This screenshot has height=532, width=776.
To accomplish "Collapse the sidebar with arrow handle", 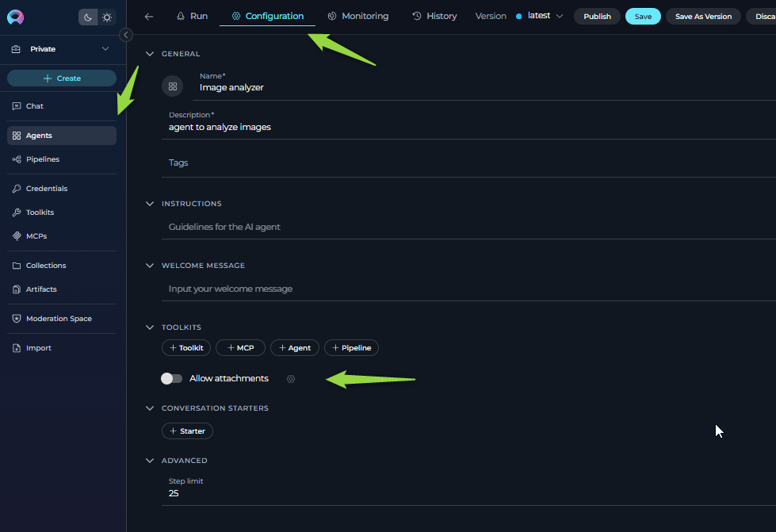I will click(x=125, y=35).
